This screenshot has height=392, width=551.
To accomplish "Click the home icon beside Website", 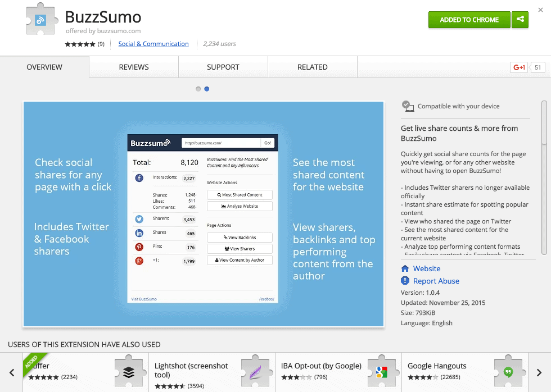I will pos(405,268).
